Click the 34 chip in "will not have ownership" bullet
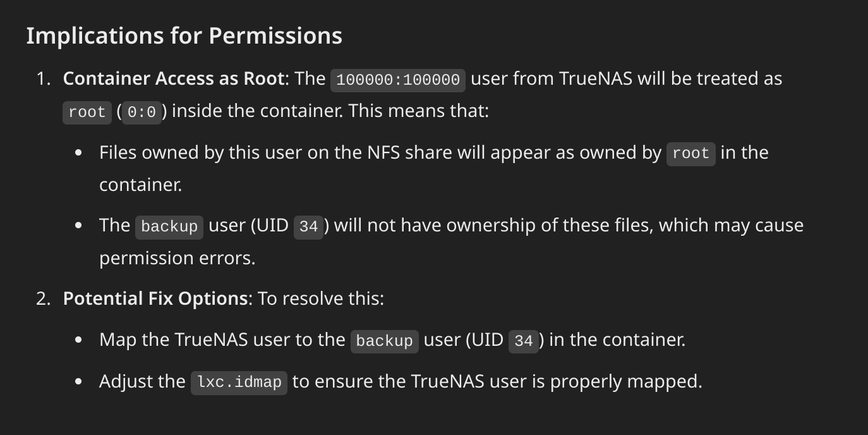 pyautogui.click(x=308, y=226)
